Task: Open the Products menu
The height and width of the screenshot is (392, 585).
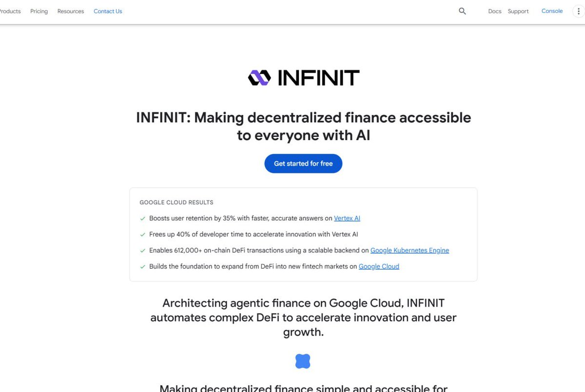Action: pos(10,11)
